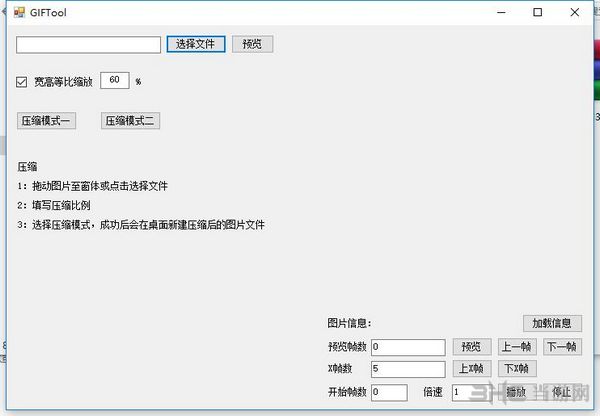
Task: Click the 压缩模式一 button
Action: pyautogui.click(x=46, y=121)
